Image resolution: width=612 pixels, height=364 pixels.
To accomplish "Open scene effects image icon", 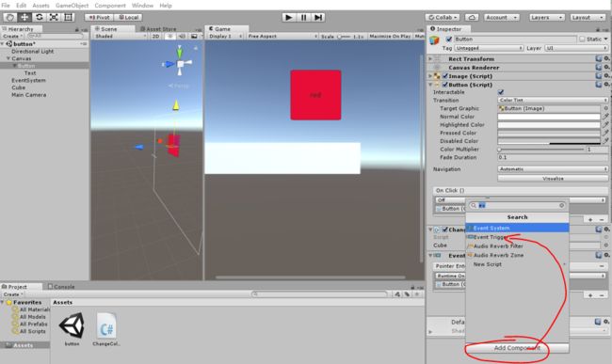I will [194, 36].
